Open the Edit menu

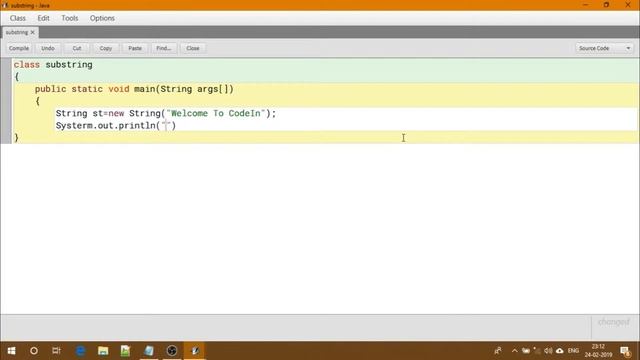click(x=43, y=18)
